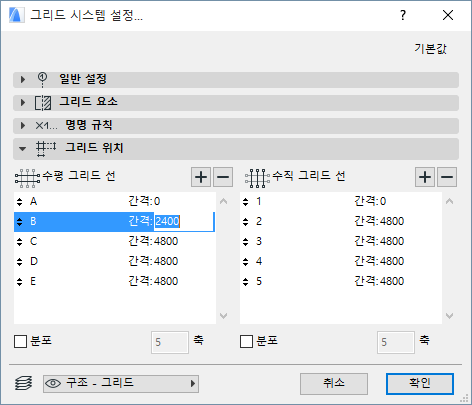
Task: Remove a horizontal grid line with minus
Action: coord(223,177)
